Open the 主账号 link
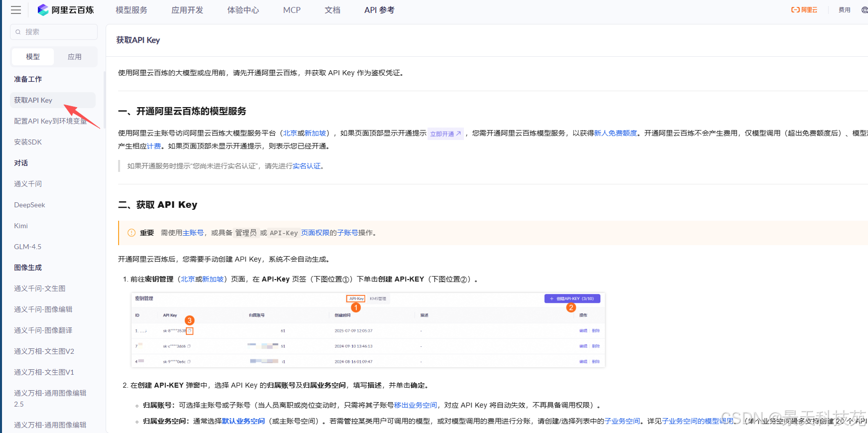 pos(193,233)
